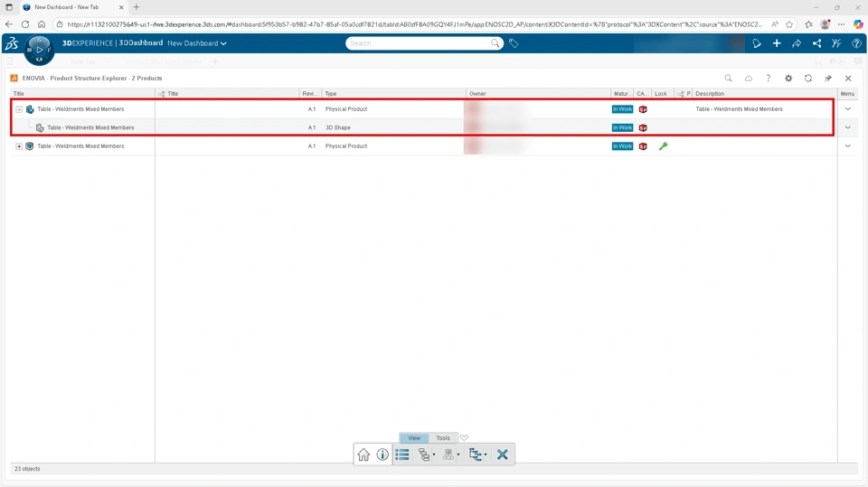Sort by the Owner column header
Image resolution: width=868 pixels, height=487 pixels.
(x=538, y=94)
